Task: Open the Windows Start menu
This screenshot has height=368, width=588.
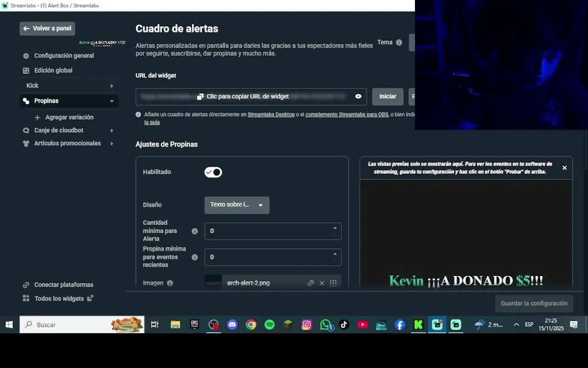Action: click(9, 325)
